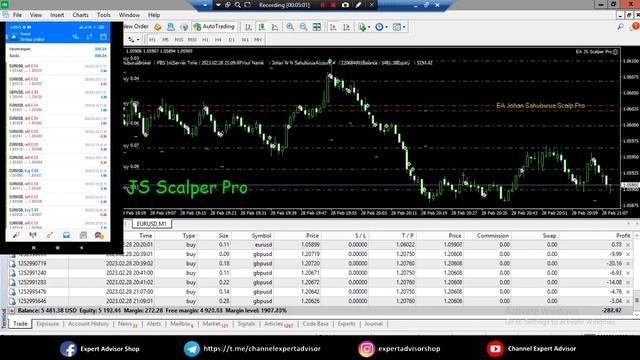Toggle chart auto scroll icon
The width and height of the screenshot is (640, 360).
333,27
